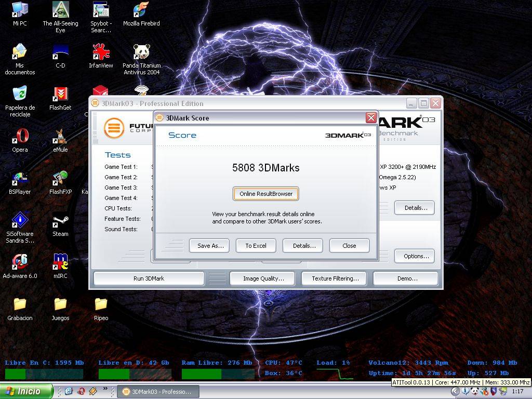This screenshot has height=399, width=532.
Task: Open SiSoftware Sandra shortcut
Action: 20,228
